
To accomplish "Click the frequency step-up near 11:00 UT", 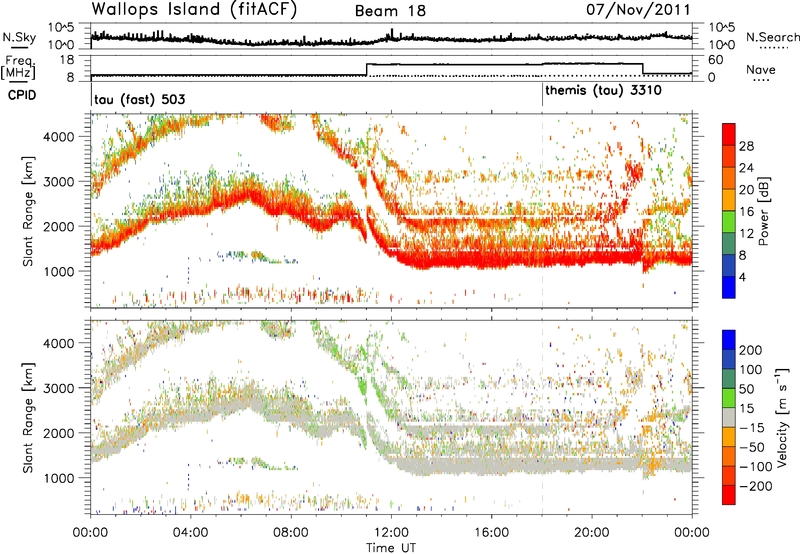I will (x=367, y=69).
